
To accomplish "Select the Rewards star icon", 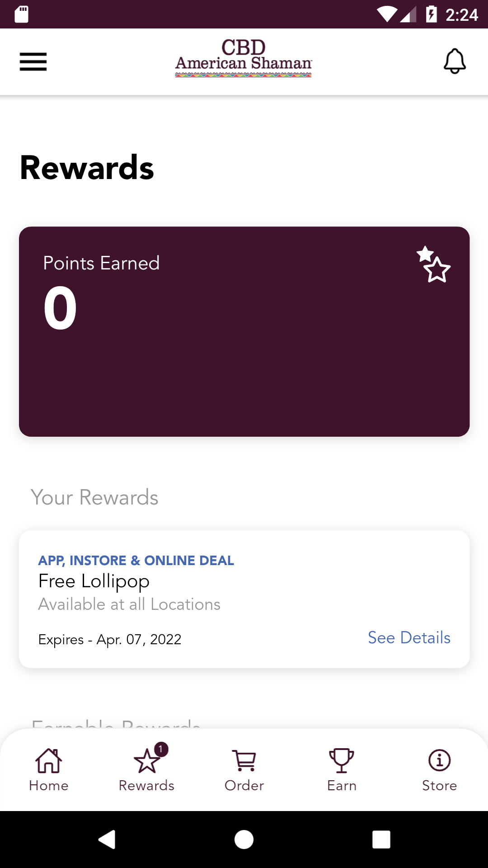I will (x=146, y=761).
